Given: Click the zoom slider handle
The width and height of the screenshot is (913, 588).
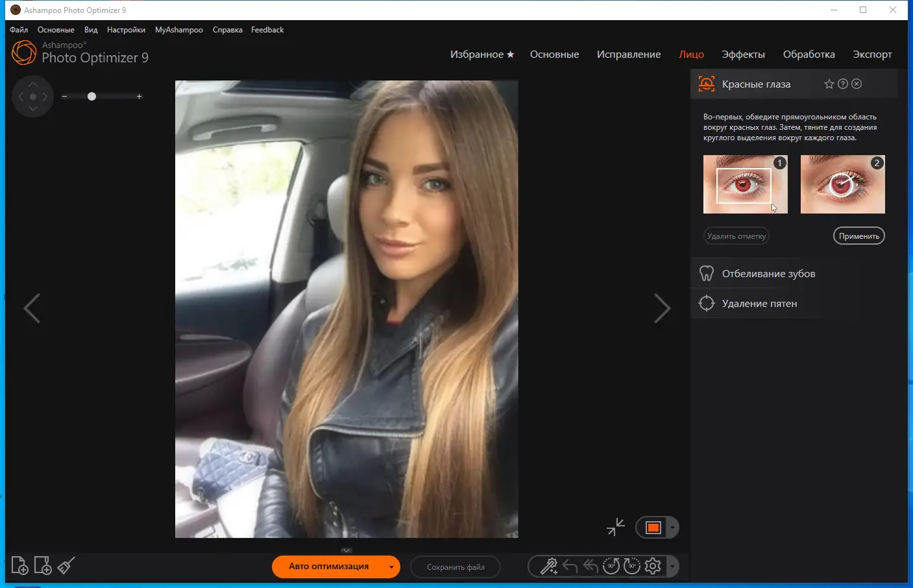Looking at the screenshot, I should (91, 97).
